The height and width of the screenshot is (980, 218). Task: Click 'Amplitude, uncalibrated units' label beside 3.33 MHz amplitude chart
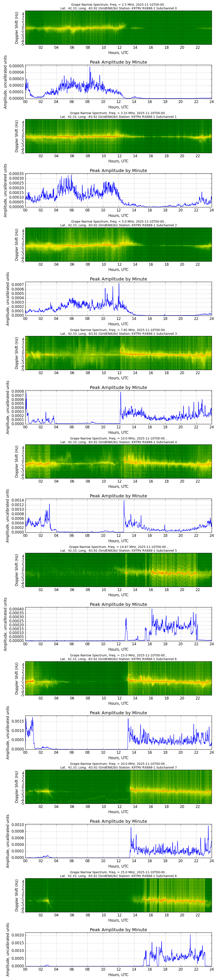6,190
